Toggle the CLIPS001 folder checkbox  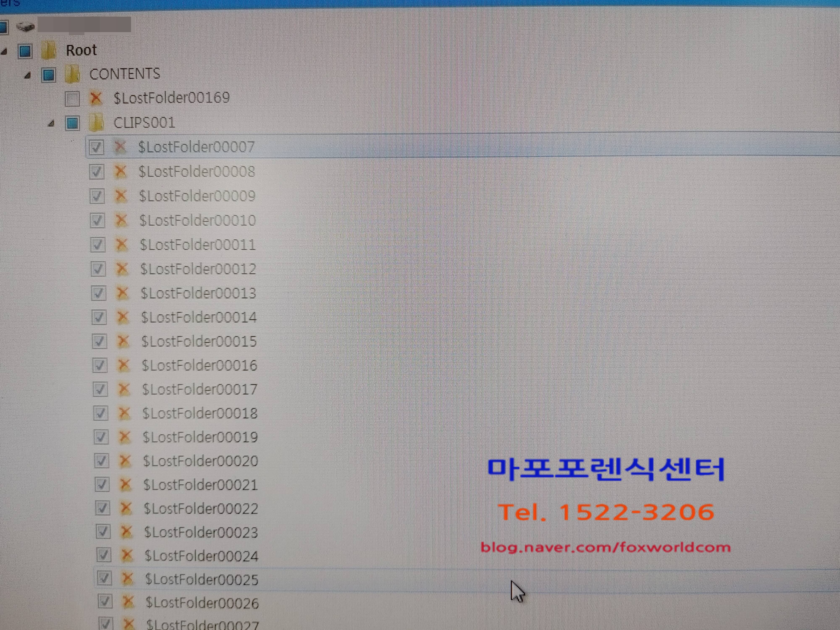pos(72,123)
